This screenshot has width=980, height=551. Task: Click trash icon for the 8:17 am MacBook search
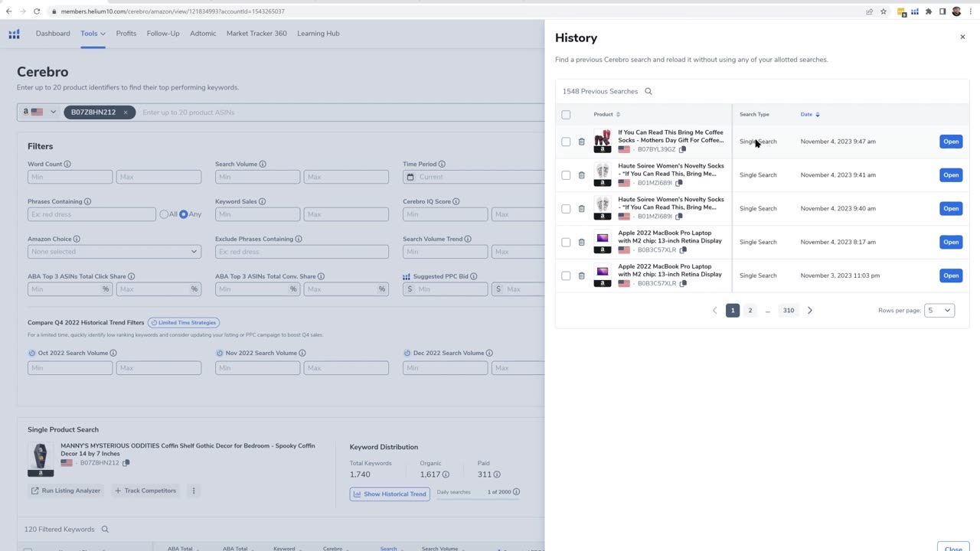(581, 242)
